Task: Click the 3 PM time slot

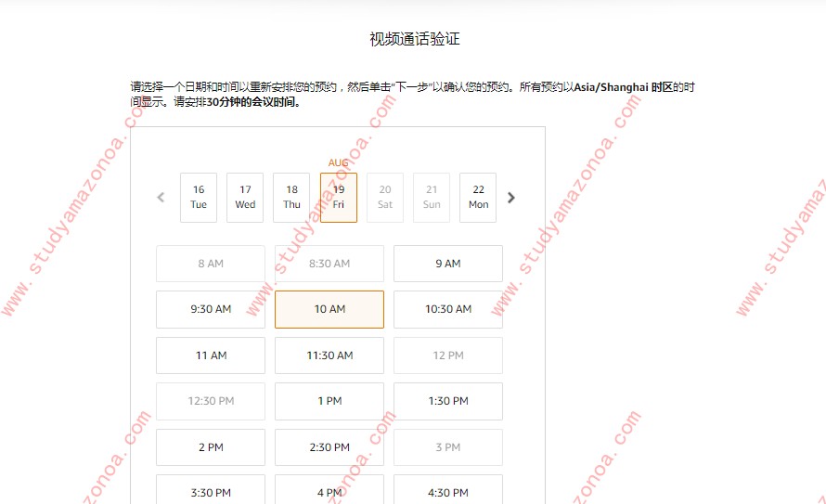Action: 448,447
